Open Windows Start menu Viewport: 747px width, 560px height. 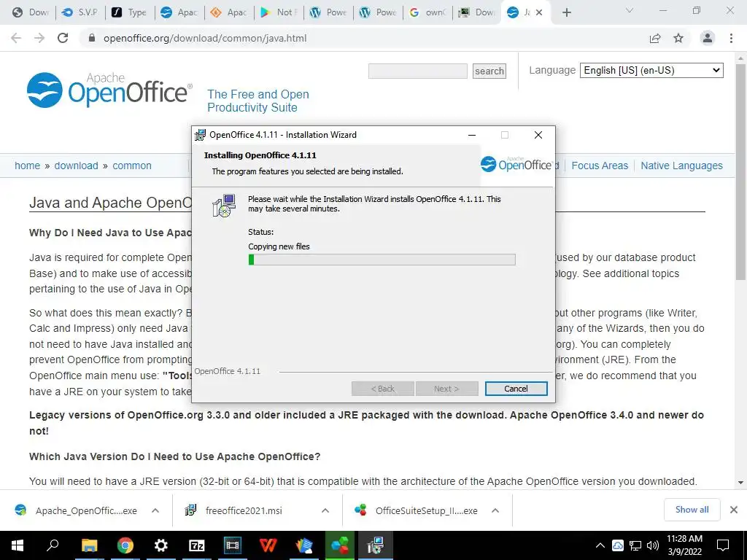point(18,545)
